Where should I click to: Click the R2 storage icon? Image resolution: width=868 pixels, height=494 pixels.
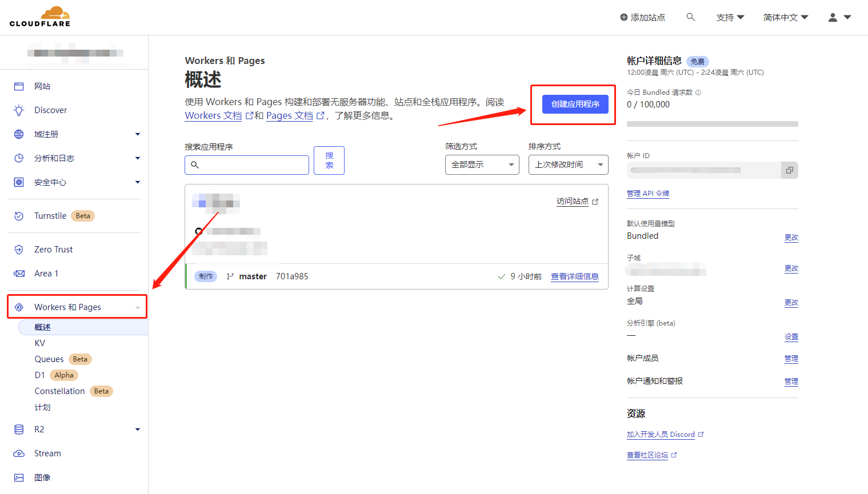tap(19, 429)
